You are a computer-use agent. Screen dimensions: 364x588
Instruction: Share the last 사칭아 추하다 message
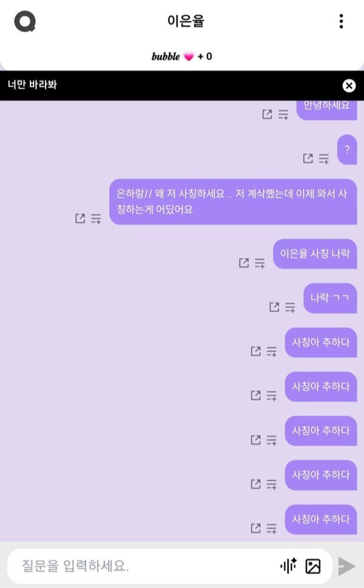coord(256,528)
